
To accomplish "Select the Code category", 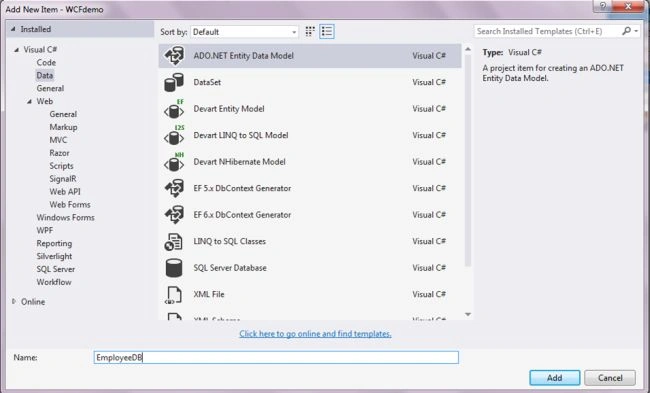I will (x=46, y=63).
